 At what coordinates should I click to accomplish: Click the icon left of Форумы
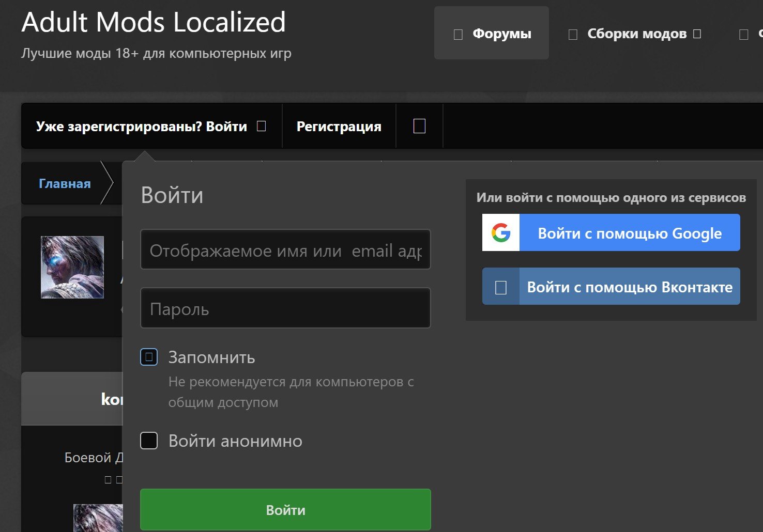(458, 35)
